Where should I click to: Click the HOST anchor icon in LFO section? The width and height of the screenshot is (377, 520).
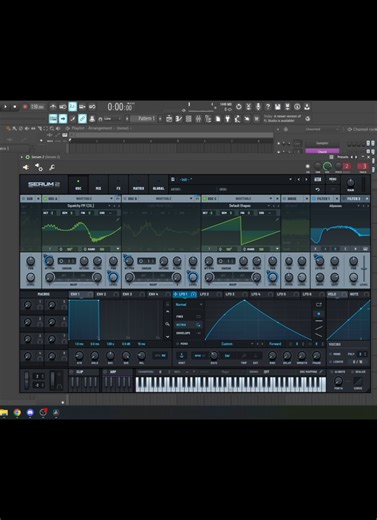(x=182, y=355)
